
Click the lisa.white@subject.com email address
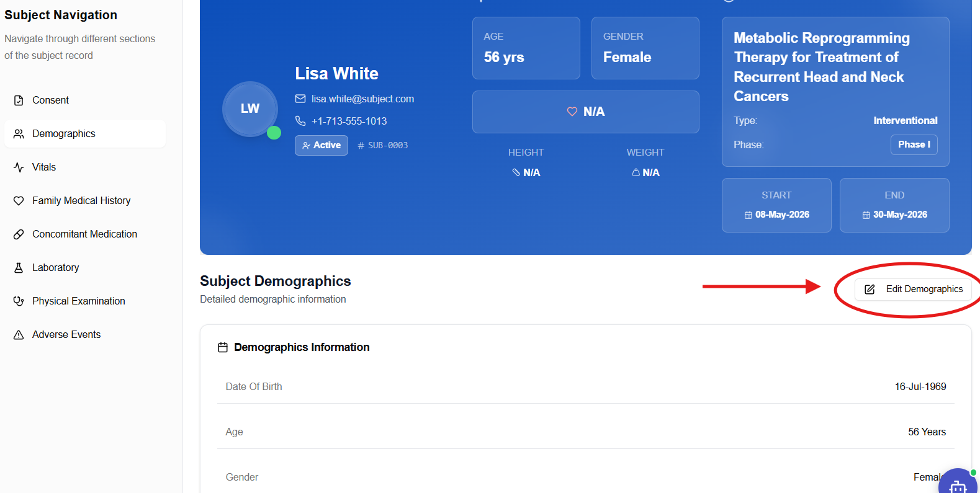tap(362, 99)
